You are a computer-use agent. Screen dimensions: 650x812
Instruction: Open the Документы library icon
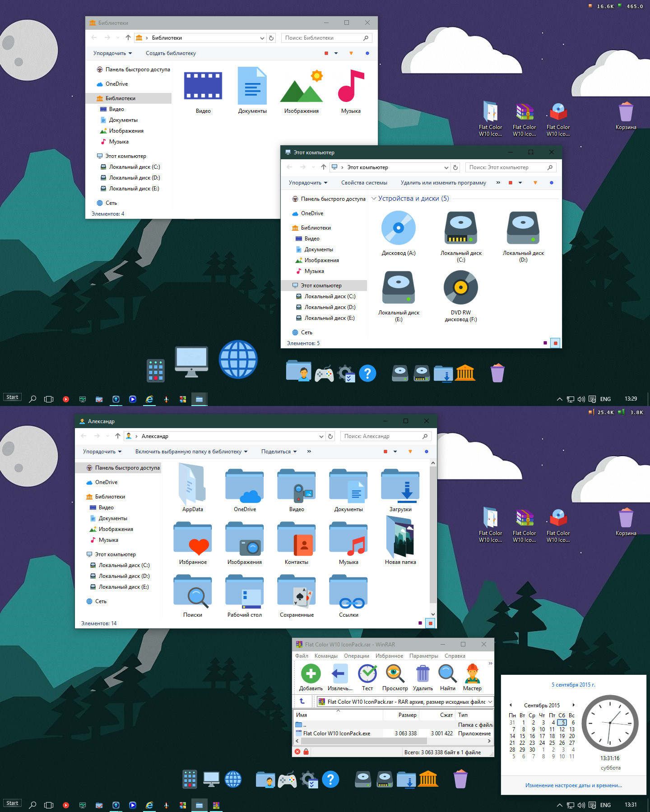(x=252, y=86)
